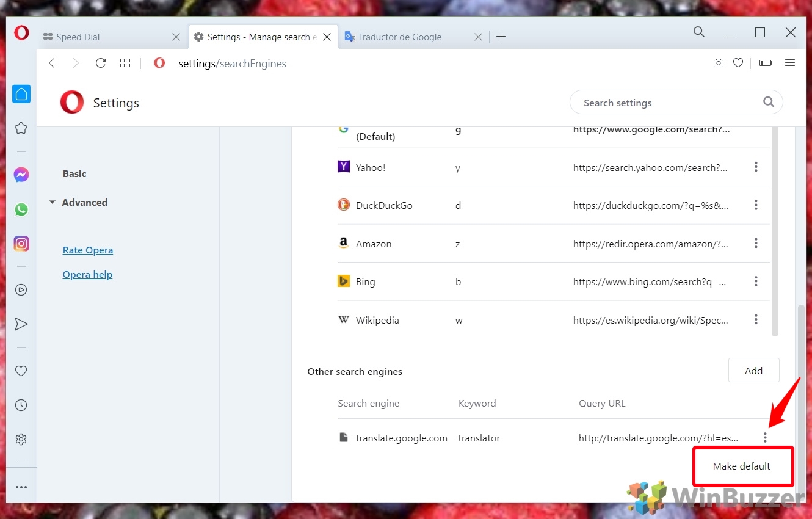Click the Add search engine button

(753, 371)
